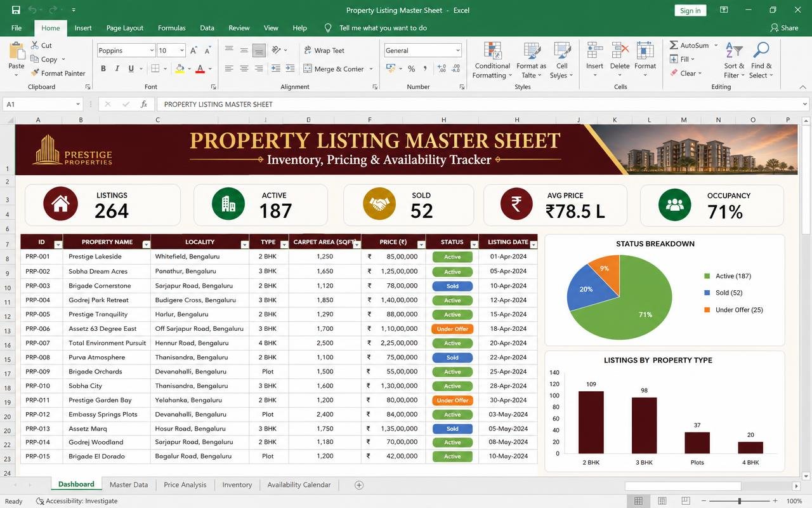Open the LOCALITY column filter dropdown
The width and height of the screenshot is (812, 508).
(x=244, y=244)
